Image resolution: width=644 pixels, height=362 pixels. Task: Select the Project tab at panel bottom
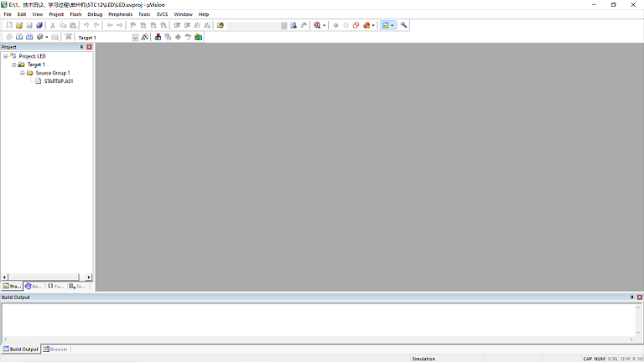coord(12,286)
